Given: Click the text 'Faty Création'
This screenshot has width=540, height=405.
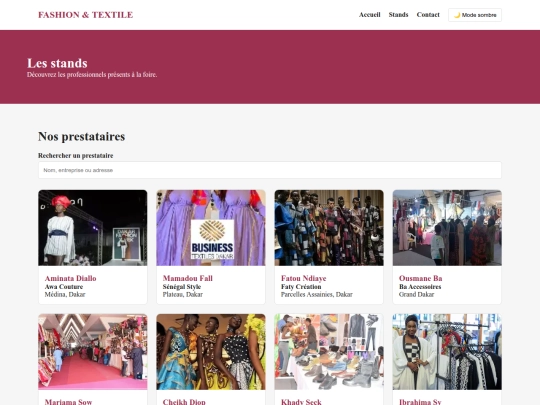Looking at the screenshot, I should tap(301, 287).
